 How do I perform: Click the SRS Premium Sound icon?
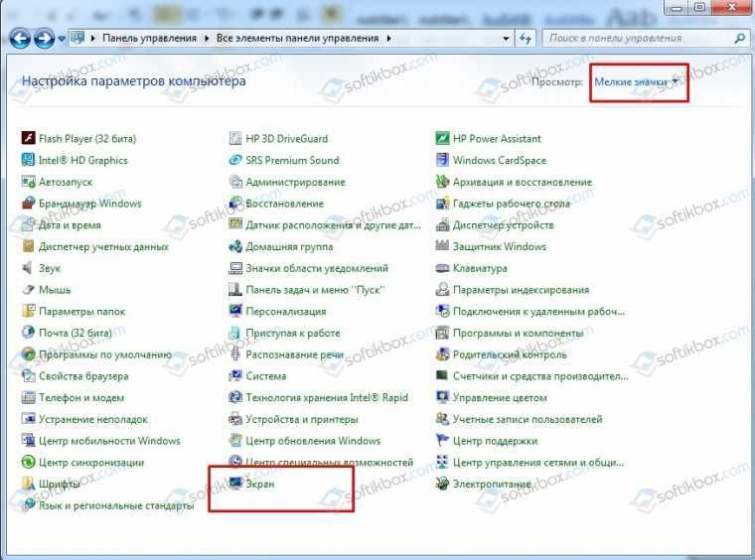(x=235, y=160)
